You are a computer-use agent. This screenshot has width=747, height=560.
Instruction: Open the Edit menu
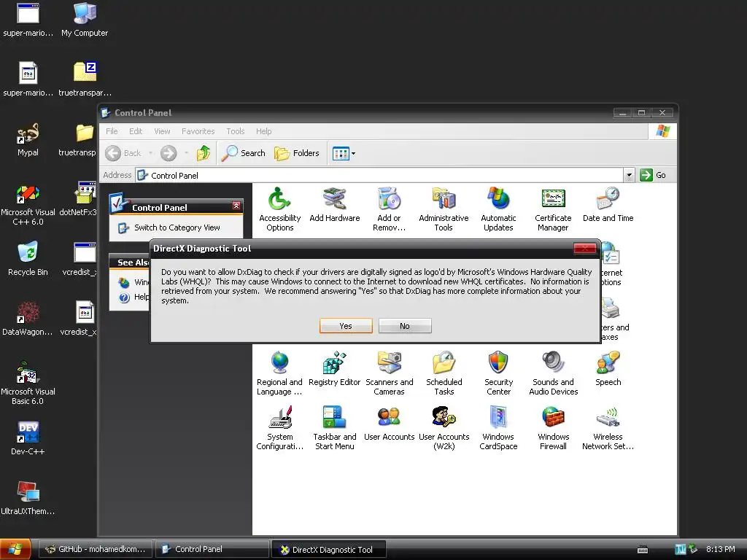click(x=136, y=131)
